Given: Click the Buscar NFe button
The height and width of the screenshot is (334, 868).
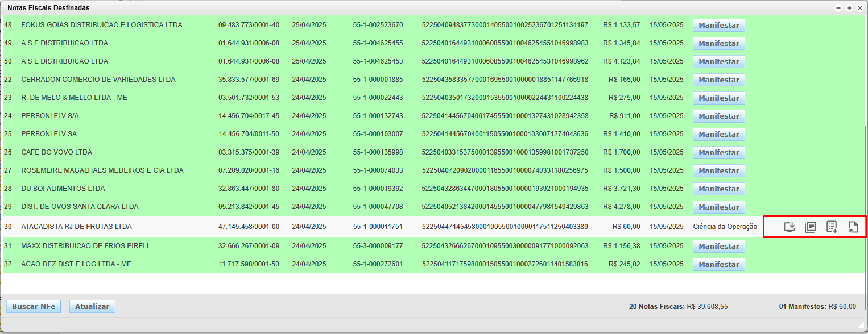Looking at the screenshot, I should [34, 307].
